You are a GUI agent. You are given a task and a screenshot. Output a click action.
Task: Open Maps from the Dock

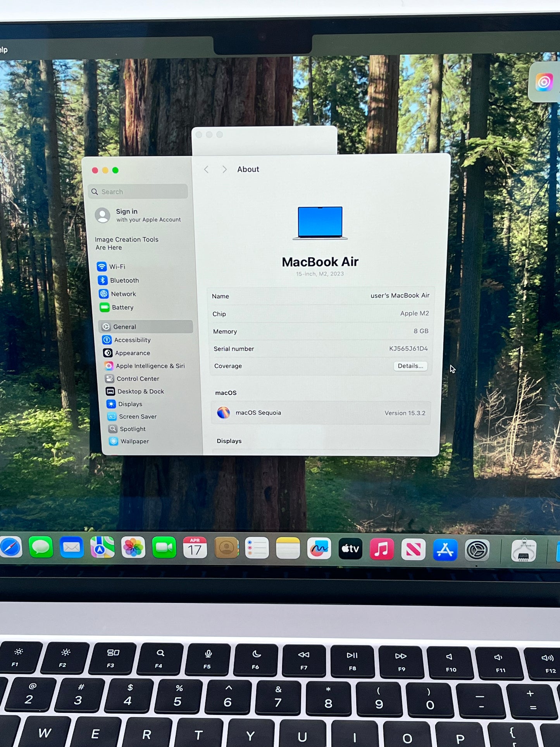point(102,547)
